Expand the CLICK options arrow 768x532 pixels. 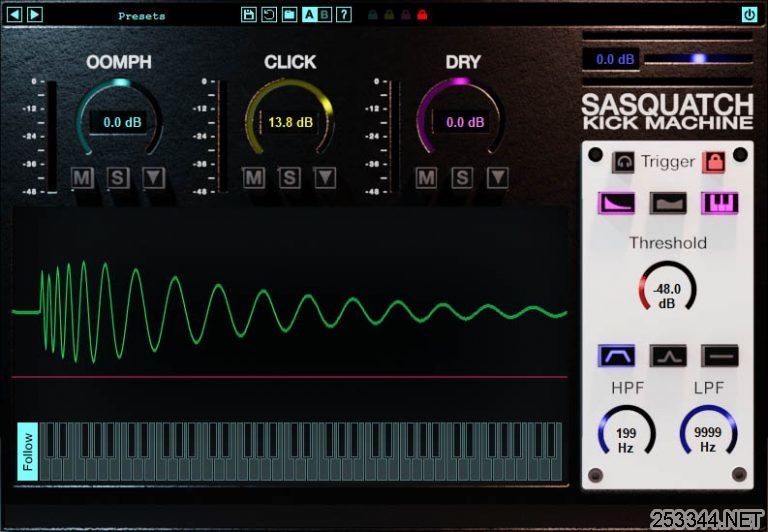(x=325, y=178)
